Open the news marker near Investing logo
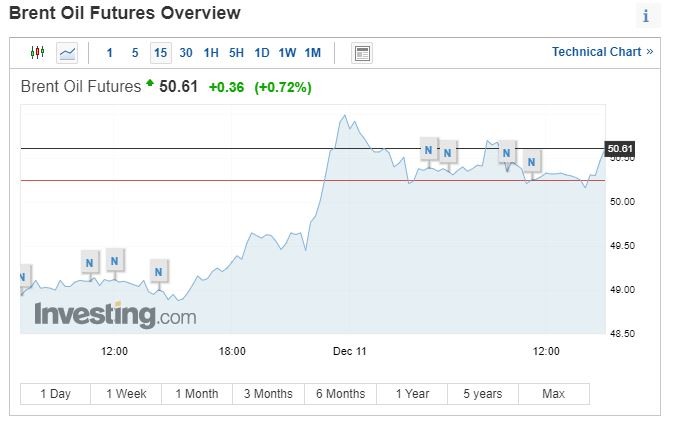This screenshot has height=428, width=673. point(158,271)
